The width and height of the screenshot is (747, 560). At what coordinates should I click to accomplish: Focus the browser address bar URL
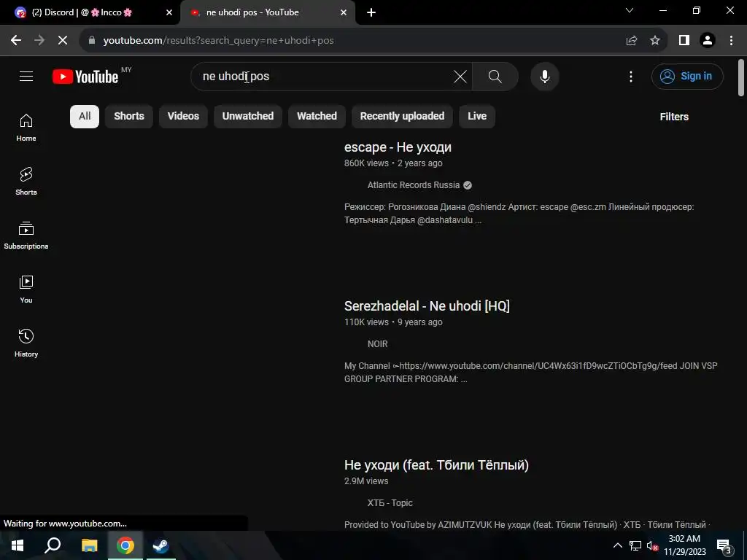coord(218,41)
